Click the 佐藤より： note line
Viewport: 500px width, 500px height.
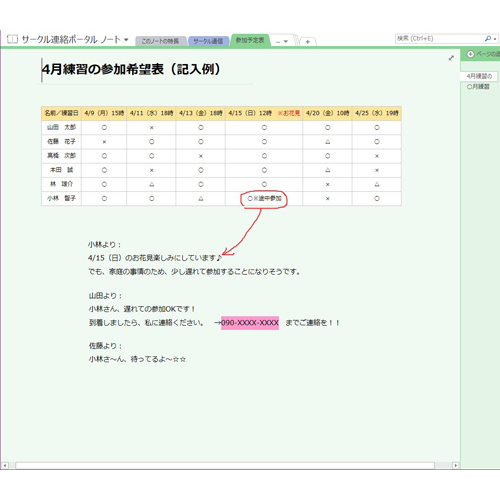click(105, 346)
